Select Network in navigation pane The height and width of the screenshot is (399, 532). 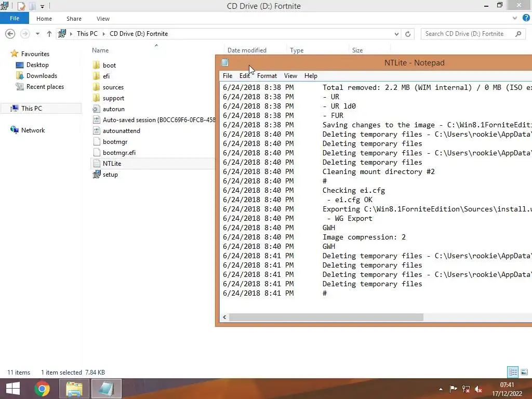tap(33, 130)
